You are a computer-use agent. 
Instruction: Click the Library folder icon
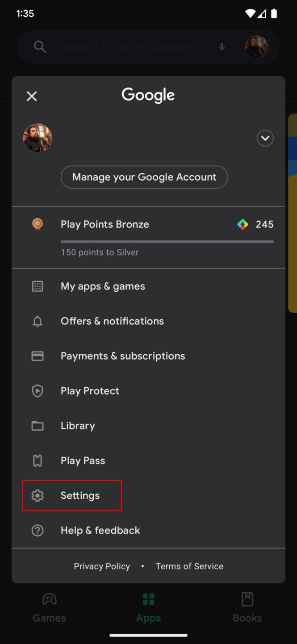pos(37,426)
